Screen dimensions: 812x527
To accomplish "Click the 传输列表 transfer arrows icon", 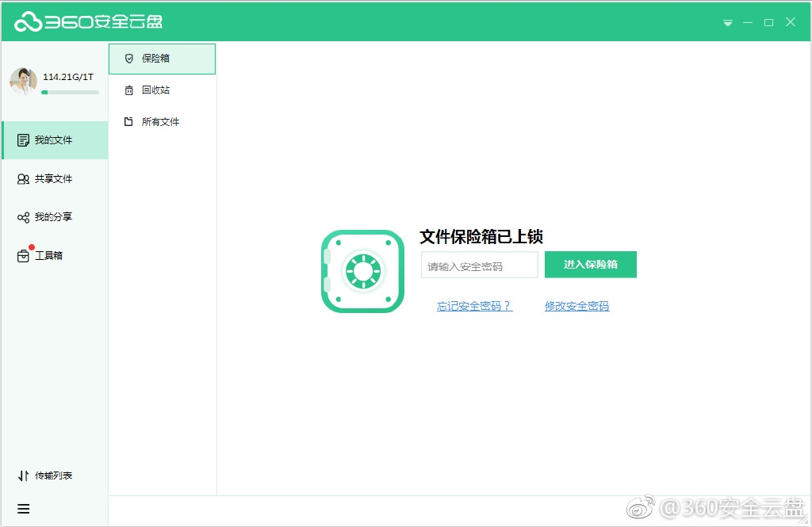I will [23, 475].
